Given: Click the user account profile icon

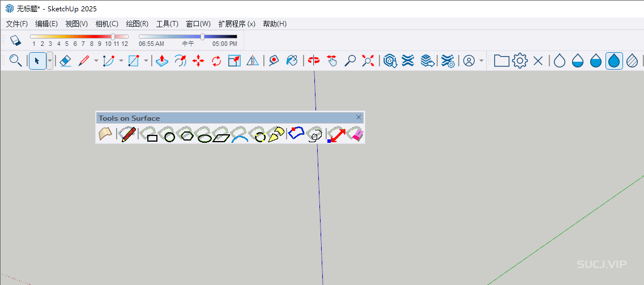Looking at the screenshot, I should tap(468, 61).
